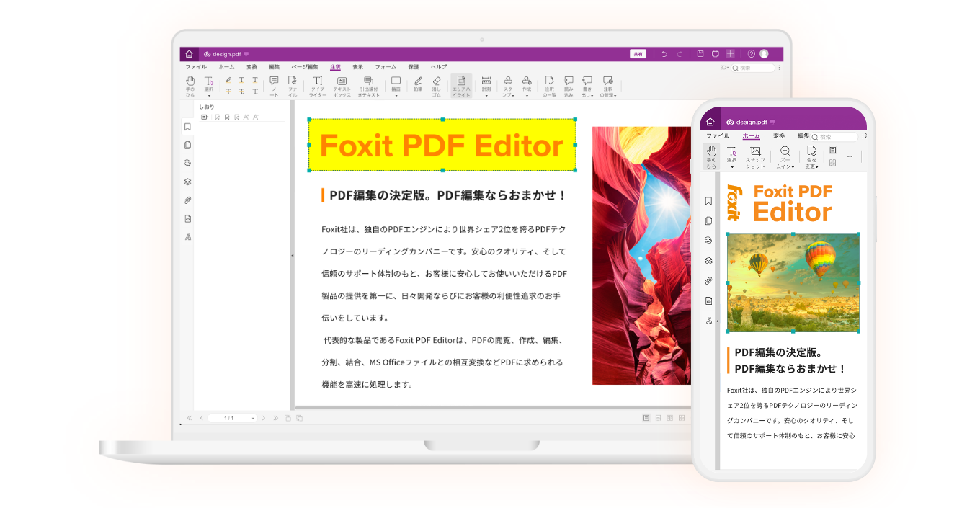The height and width of the screenshot is (508, 980).
Task: Expand the 選択 dropdown on the phone toolbar
Action: 732,166
